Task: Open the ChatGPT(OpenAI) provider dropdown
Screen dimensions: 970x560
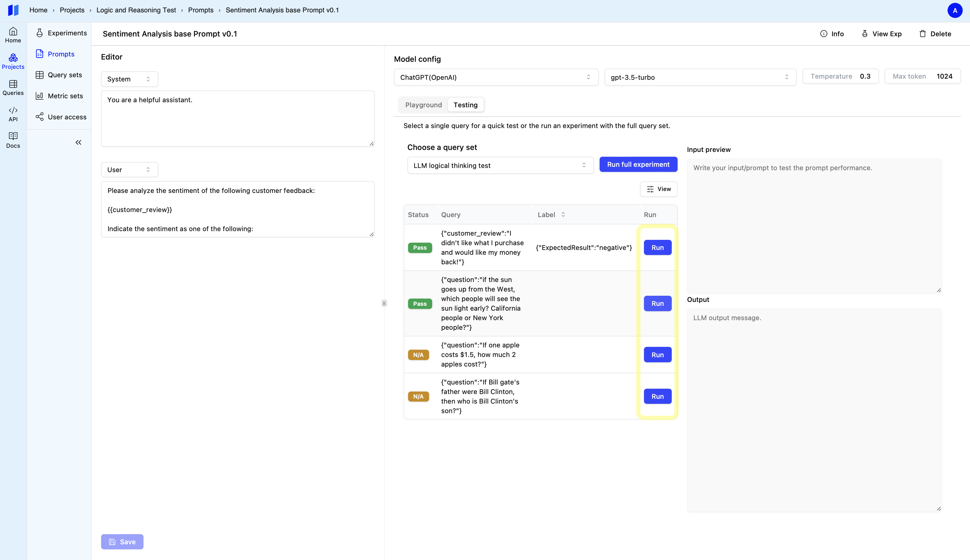Action: (495, 77)
